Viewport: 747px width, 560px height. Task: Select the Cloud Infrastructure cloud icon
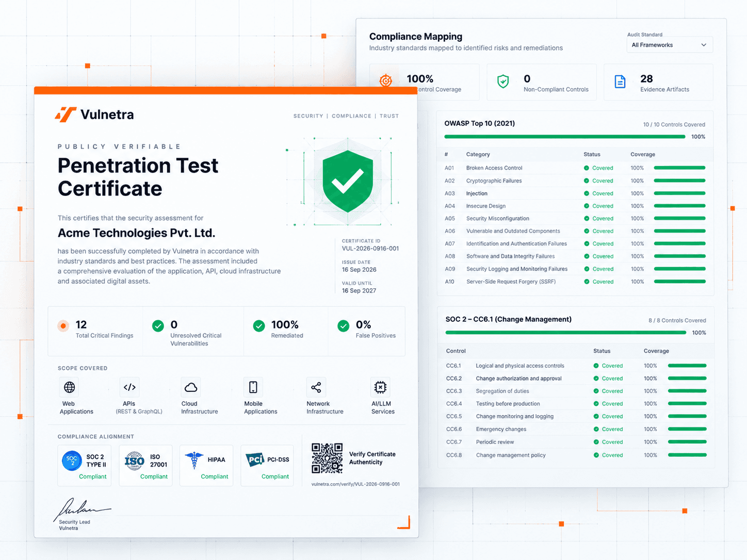(191, 387)
